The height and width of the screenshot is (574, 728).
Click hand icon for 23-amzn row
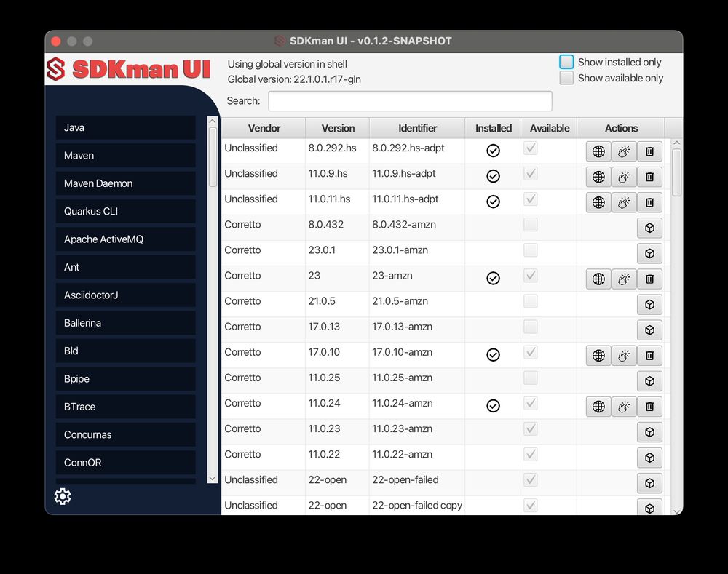(x=624, y=279)
